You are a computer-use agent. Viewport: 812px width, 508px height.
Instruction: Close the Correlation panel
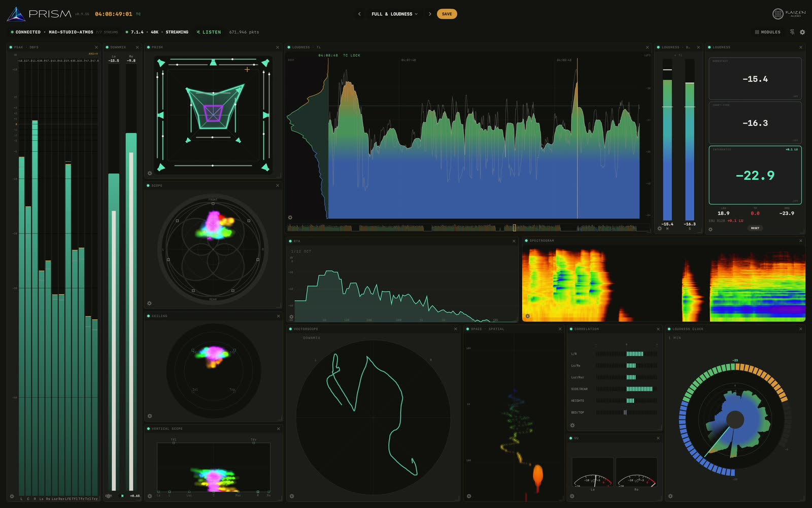tap(658, 329)
